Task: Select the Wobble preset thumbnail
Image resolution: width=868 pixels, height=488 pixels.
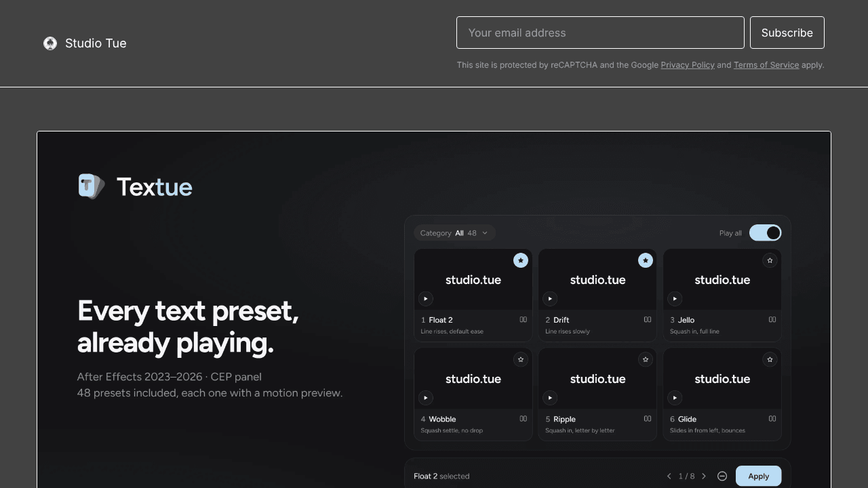Action: (473, 378)
